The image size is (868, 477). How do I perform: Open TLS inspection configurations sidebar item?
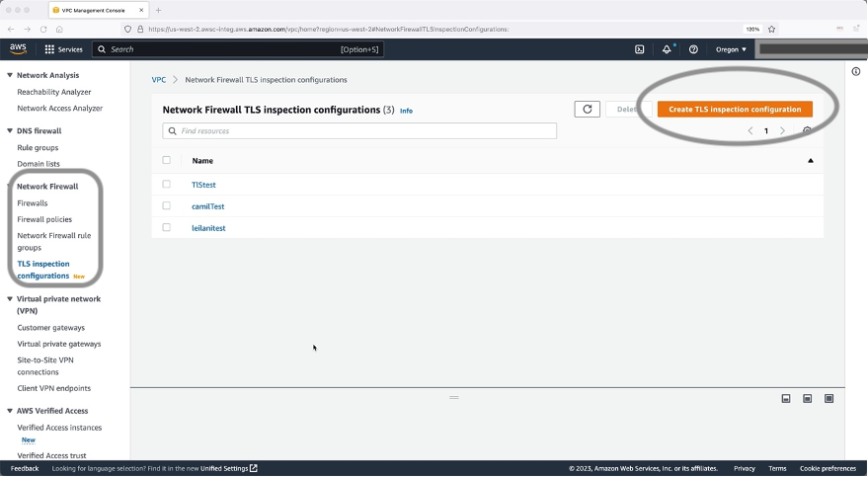43,270
